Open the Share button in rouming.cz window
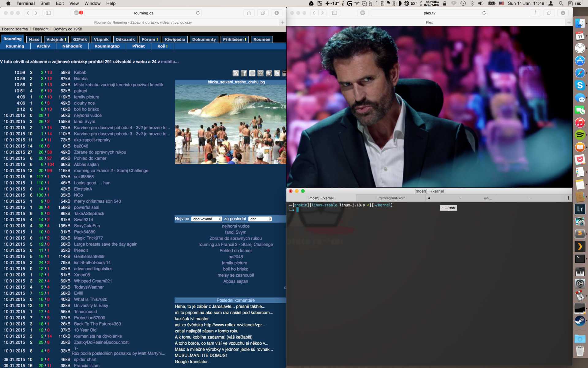Screen dimensions: 588x368 249,13
